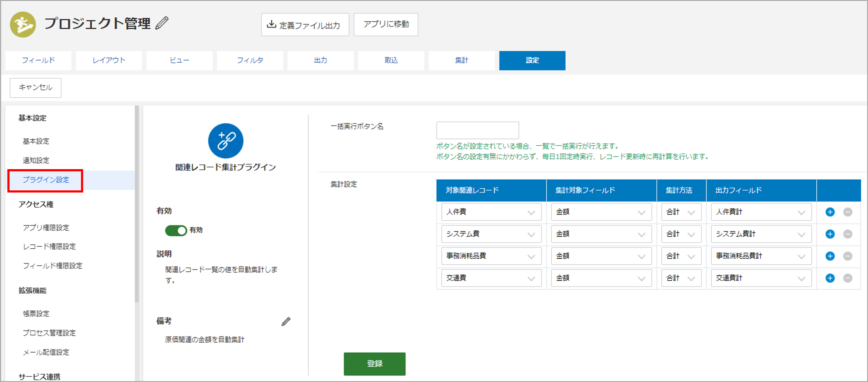Click the アプリに移動 button

[386, 25]
